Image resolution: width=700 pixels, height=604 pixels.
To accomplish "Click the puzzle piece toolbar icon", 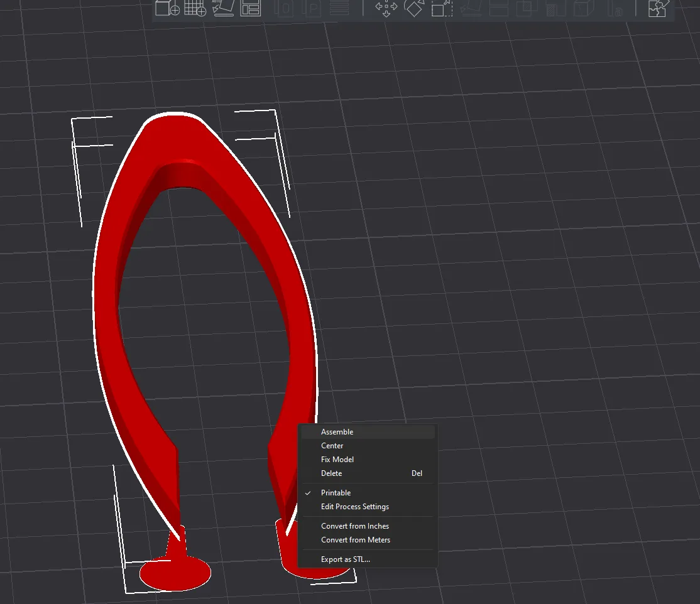I will click(x=658, y=8).
